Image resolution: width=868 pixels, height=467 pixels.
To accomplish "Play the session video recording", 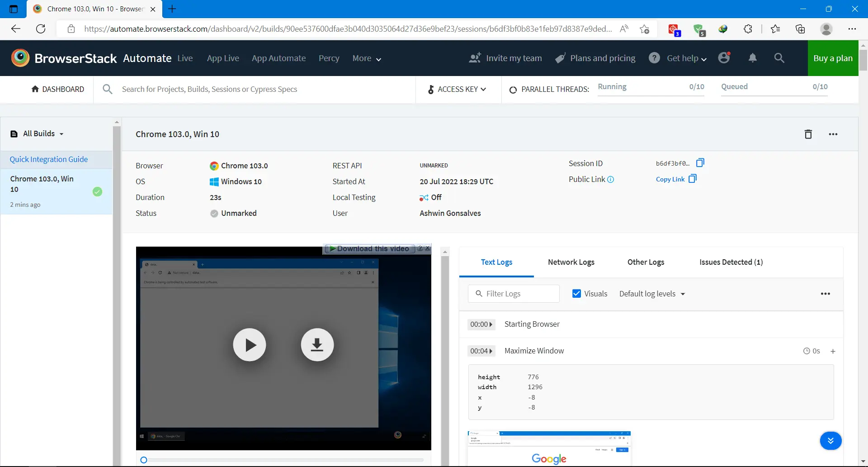I will (250, 345).
